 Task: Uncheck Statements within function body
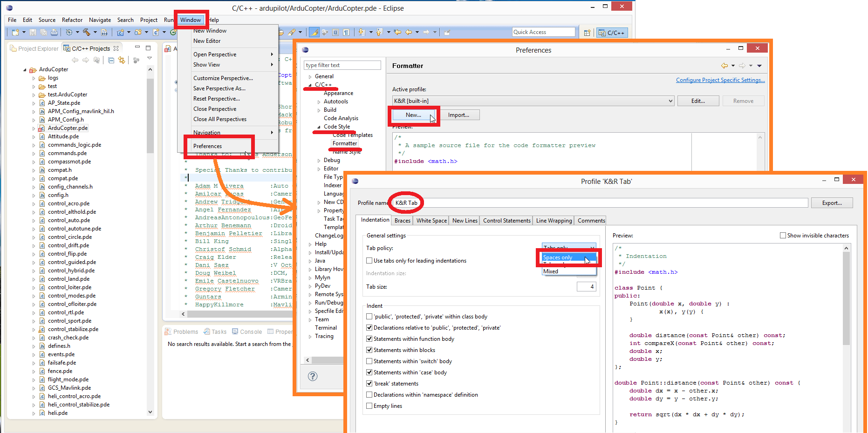point(369,338)
